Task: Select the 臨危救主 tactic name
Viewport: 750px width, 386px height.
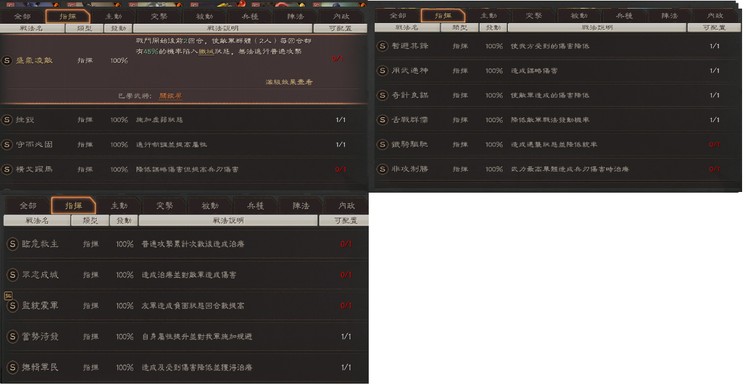Action: pos(40,244)
